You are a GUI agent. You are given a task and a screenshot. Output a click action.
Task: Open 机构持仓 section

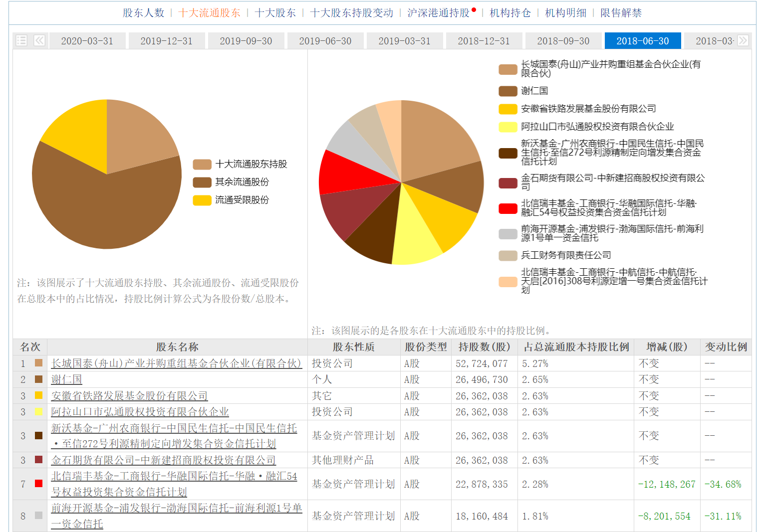510,13
